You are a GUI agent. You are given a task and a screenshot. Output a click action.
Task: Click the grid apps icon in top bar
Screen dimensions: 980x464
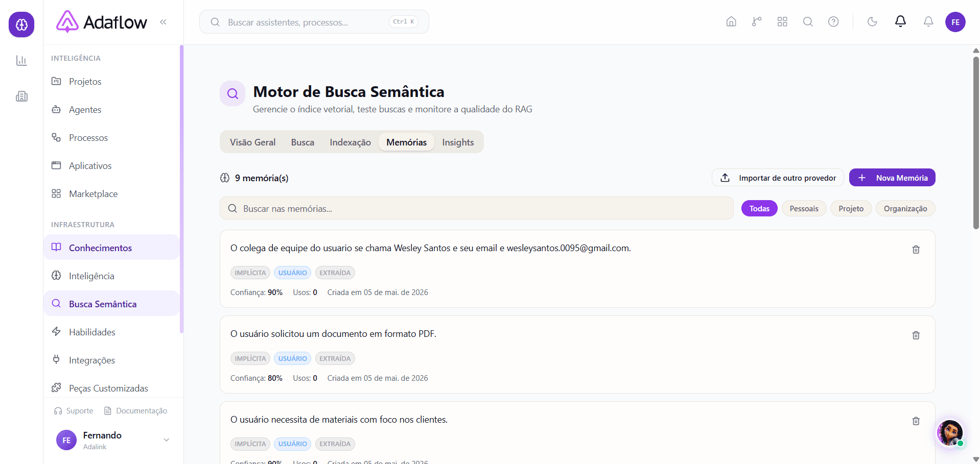[x=782, y=21]
